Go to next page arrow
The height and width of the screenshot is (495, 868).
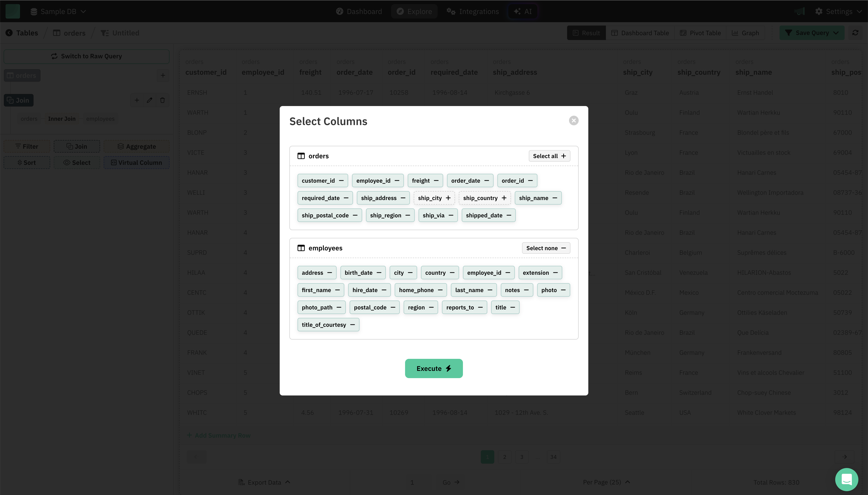click(x=845, y=457)
